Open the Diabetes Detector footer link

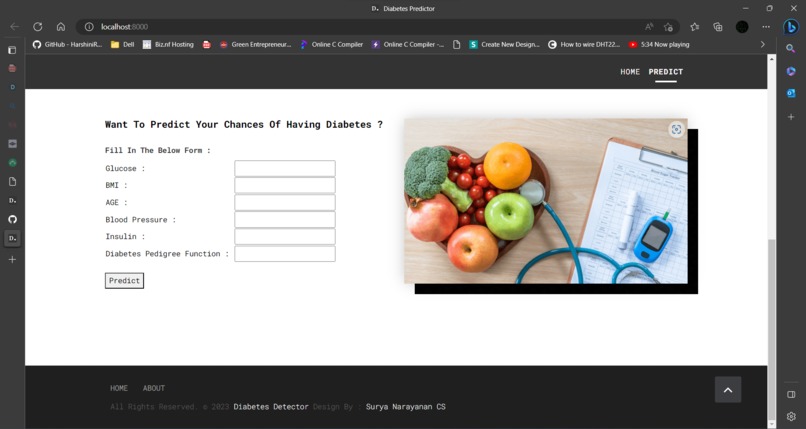[271, 406]
